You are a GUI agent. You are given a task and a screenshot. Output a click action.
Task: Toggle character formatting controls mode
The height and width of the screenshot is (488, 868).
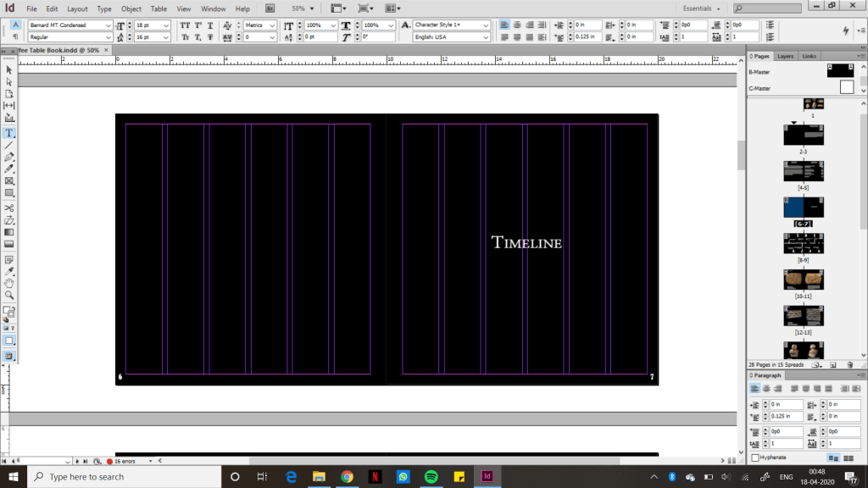[x=15, y=25]
